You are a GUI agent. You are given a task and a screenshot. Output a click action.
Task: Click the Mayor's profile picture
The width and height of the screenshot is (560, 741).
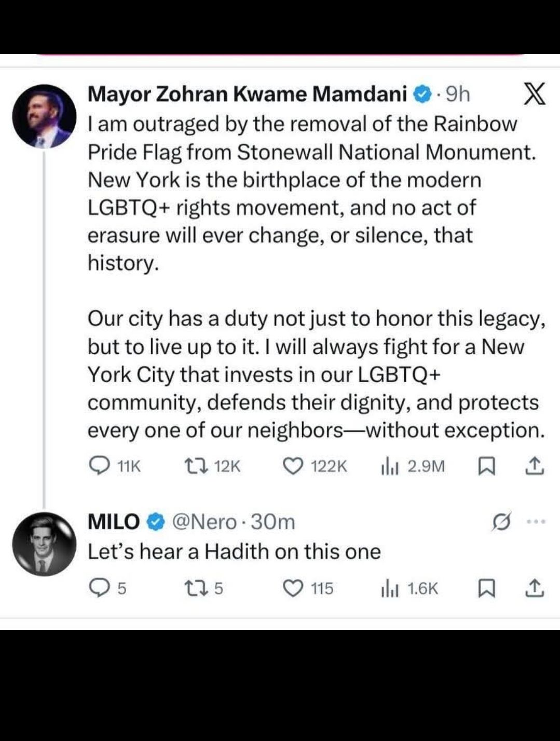(x=44, y=116)
